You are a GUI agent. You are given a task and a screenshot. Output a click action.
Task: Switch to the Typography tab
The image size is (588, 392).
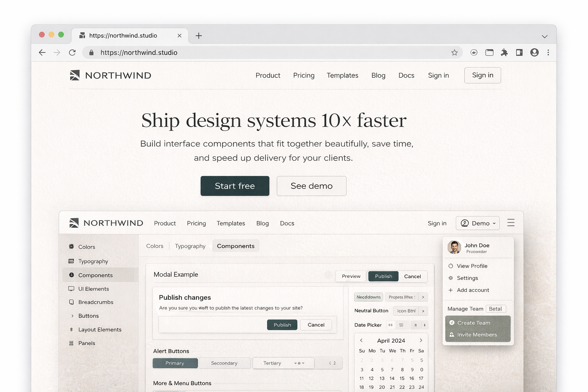(x=190, y=246)
